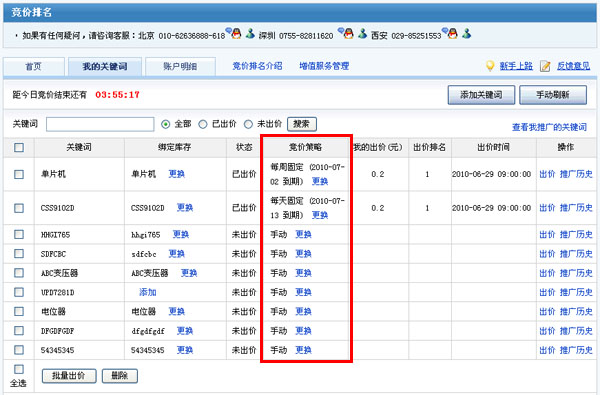Click the QQ penguin icon next to Beijing phone
This screenshot has width=600, height=395.
pyautogui.click(x=235, y=33)
